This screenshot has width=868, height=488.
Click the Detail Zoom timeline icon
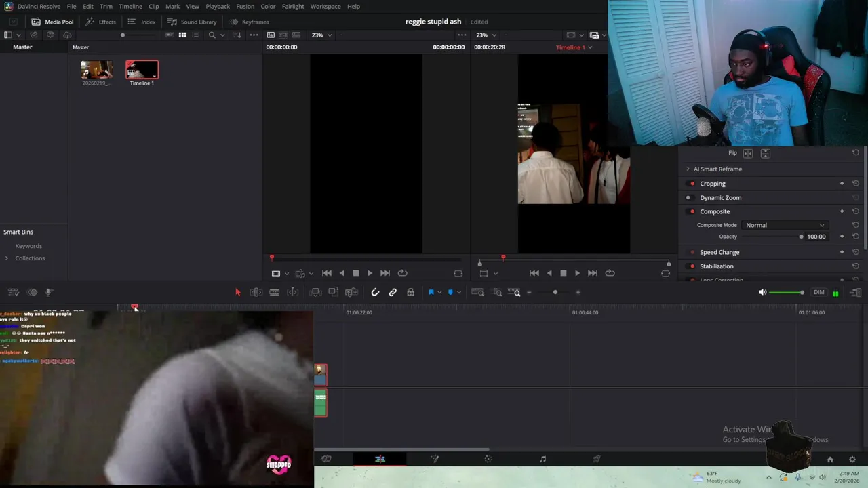tap(498, 292)
